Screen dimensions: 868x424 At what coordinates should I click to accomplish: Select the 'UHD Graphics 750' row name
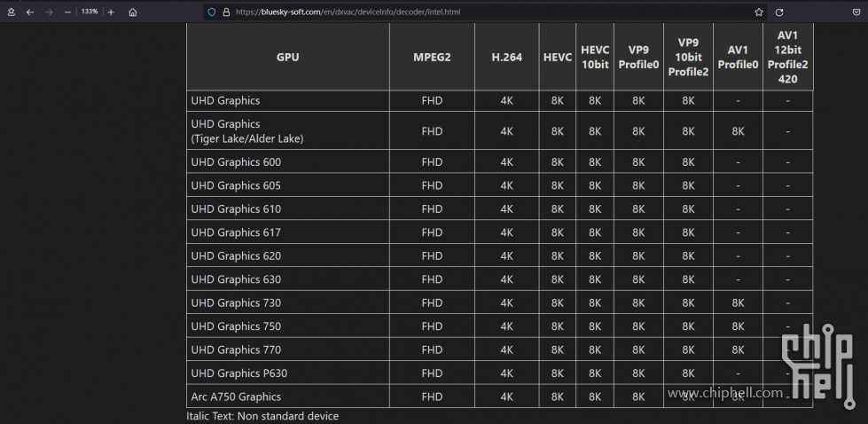(236, 326)
